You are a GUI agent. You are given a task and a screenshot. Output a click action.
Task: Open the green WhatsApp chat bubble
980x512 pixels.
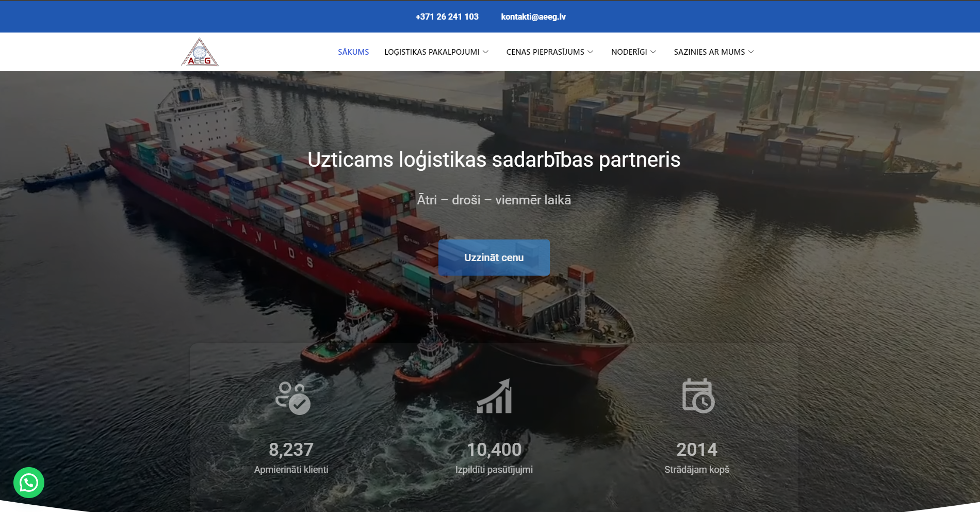[x=29, y=483]
